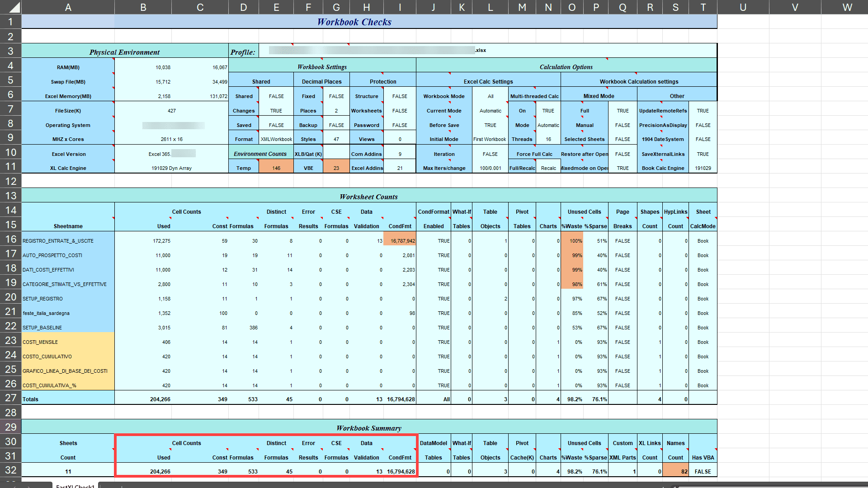The image size is (868, 488).
Task: Select the Workbook Summary header cell
Action: pyautogui.click(x=368, y=428)
